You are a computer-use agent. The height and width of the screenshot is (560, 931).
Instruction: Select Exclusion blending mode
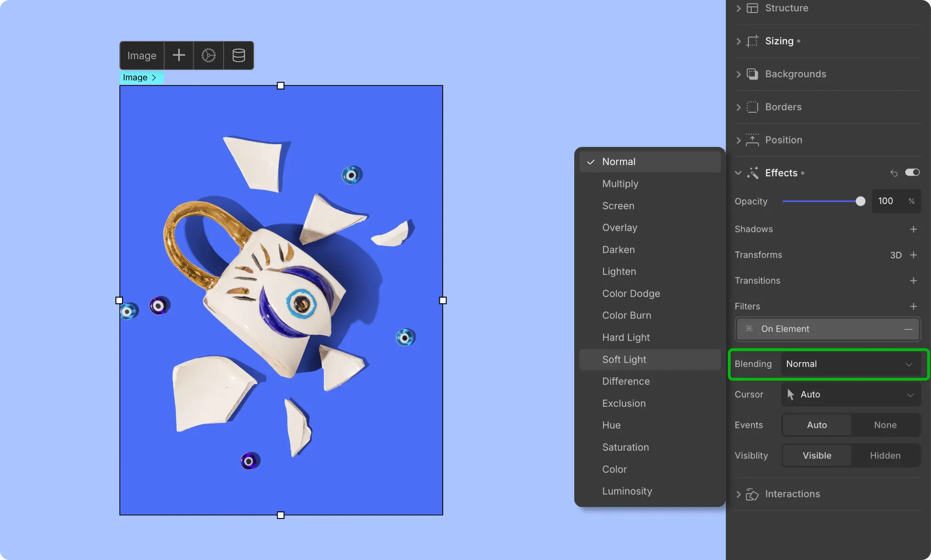coord(650,403)
